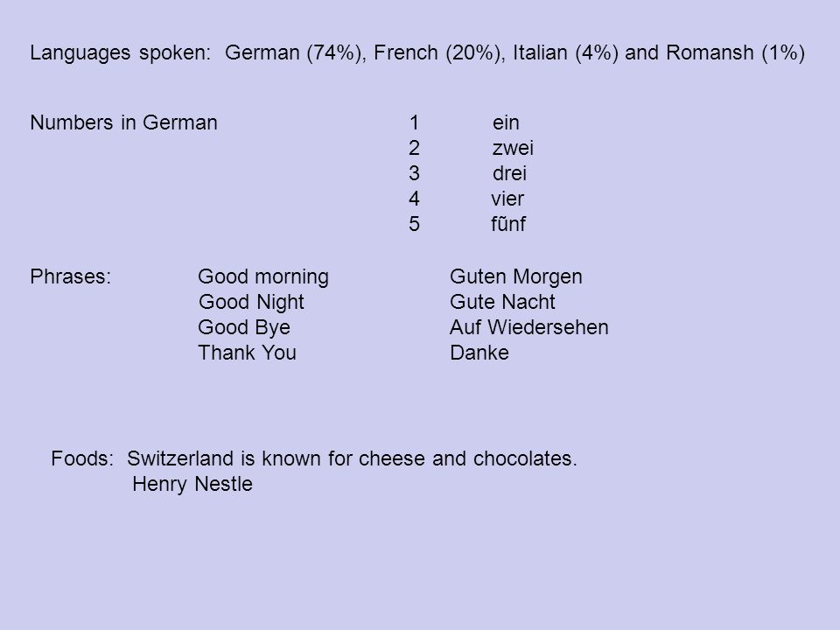Click the 'Danke' translation
This screenshot has height=630, width=840.
coord(479,353)
